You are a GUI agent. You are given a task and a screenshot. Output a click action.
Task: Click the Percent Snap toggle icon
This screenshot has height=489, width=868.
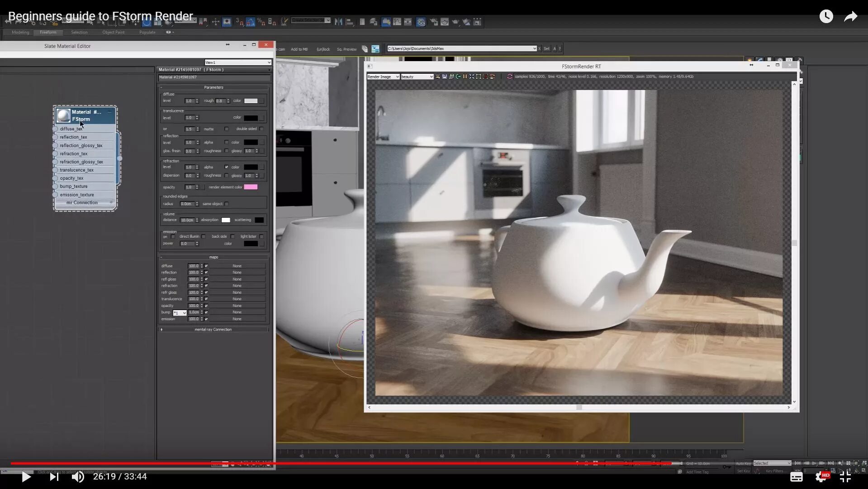click(261, 22)
